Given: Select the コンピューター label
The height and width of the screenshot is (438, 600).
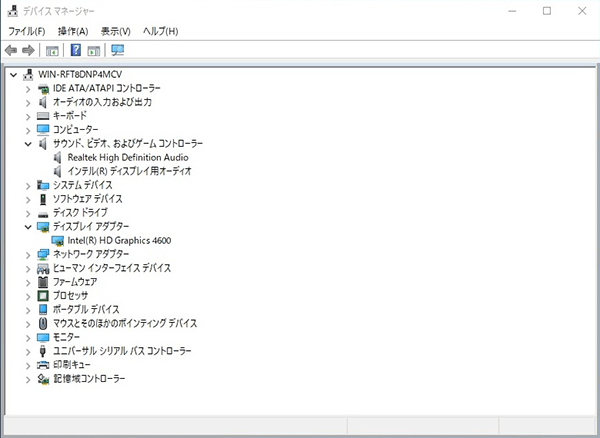Looking at the screenshot, I should coord(75,130).
